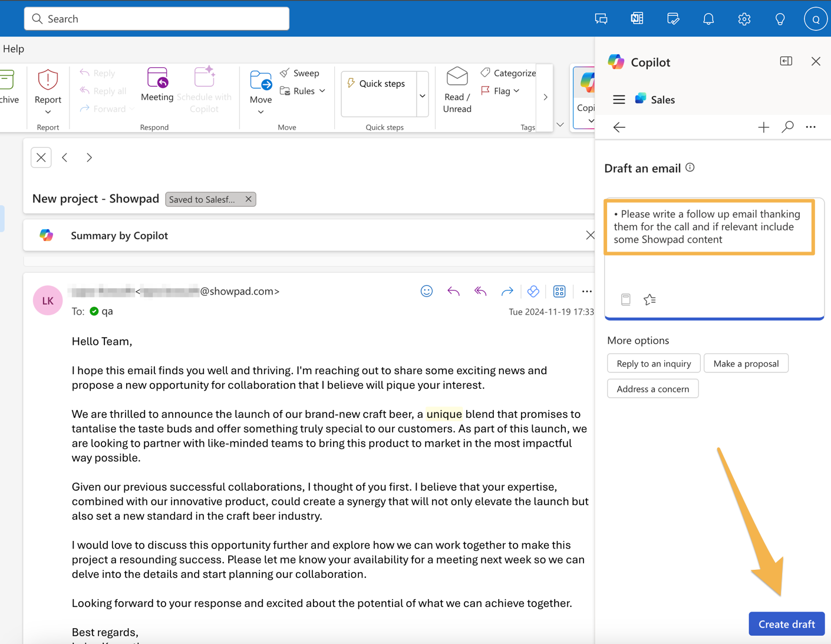Click the Summary by Copilot heading
Viewport: 831px width, 644px height.
pyautogui.click(x=119, y=235)
